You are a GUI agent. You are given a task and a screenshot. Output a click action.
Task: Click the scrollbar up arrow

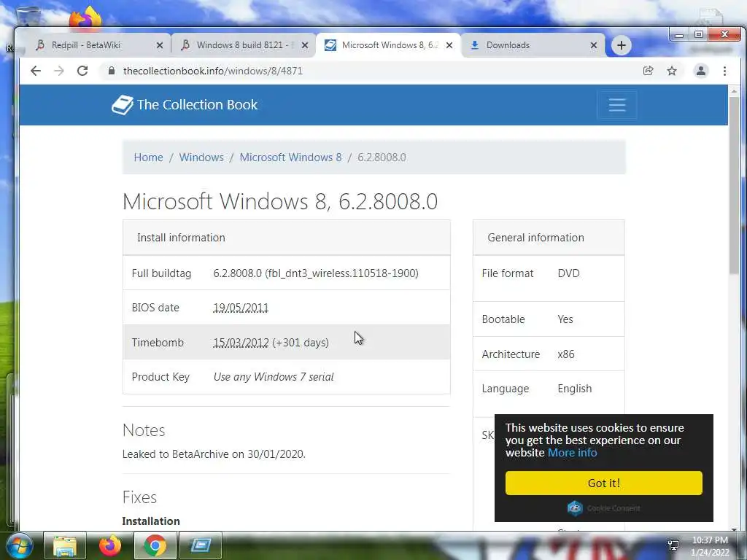[734, 90]
